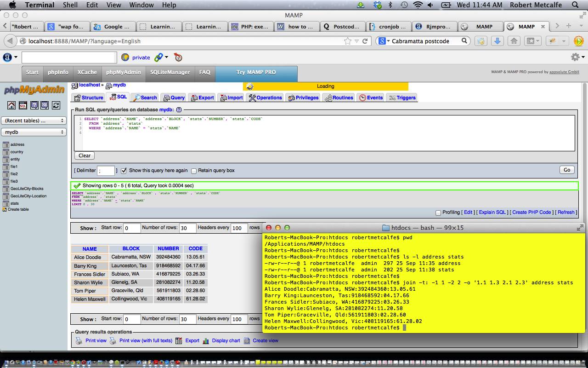
Task: Click the Explain SQL link
Action: pos(492,212)
